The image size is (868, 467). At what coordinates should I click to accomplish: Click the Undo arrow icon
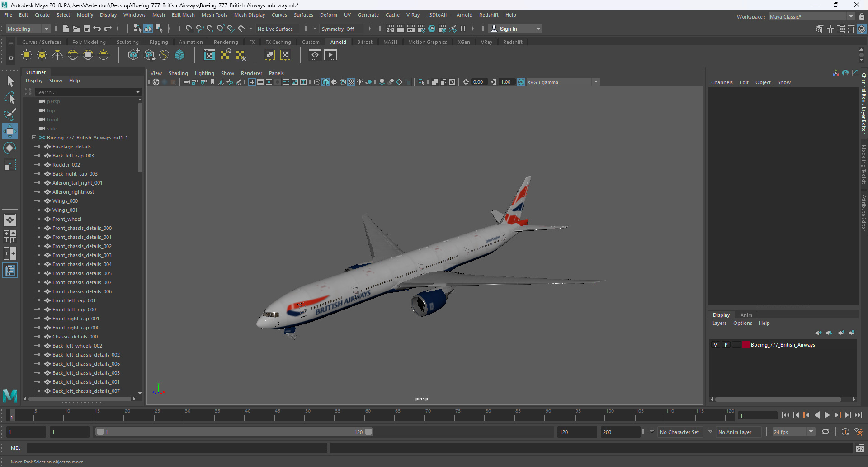coord(97,29)
